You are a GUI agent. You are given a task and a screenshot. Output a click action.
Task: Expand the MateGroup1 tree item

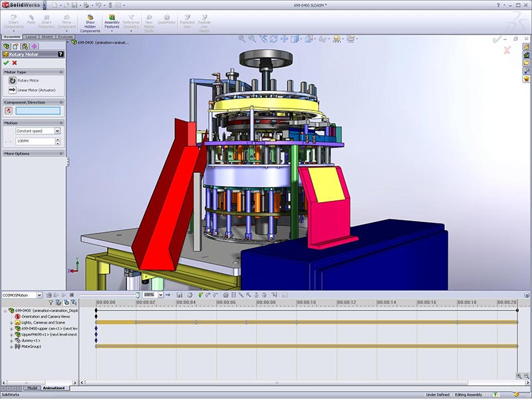pos(11,346)
